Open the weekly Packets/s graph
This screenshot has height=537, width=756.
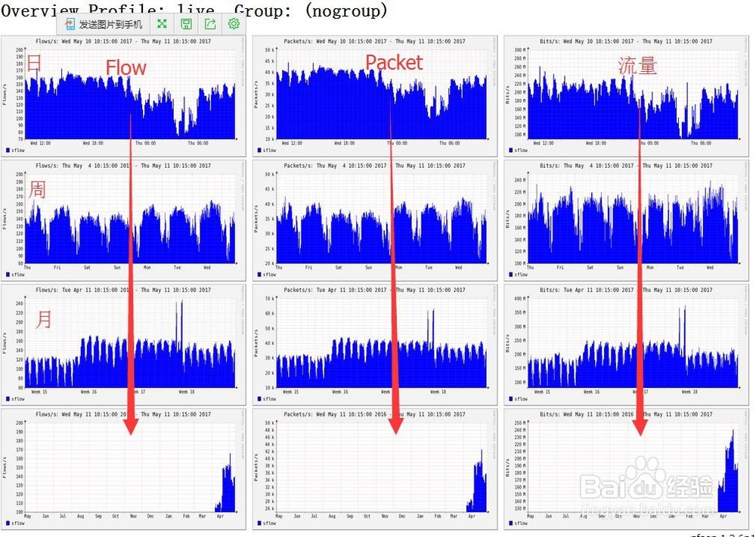click(375, 221)
